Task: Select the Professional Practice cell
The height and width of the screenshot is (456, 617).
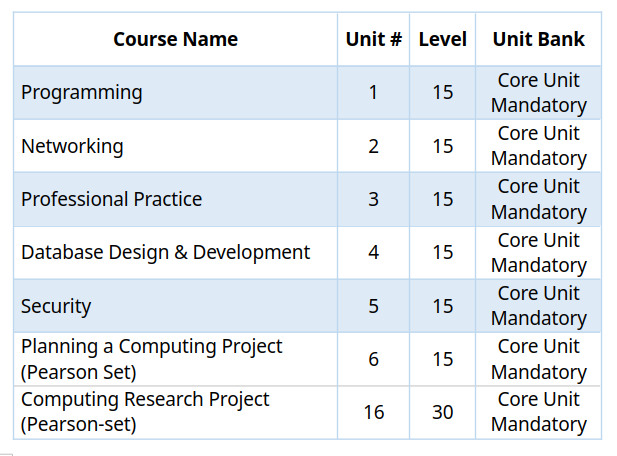Action: (175, 199)
